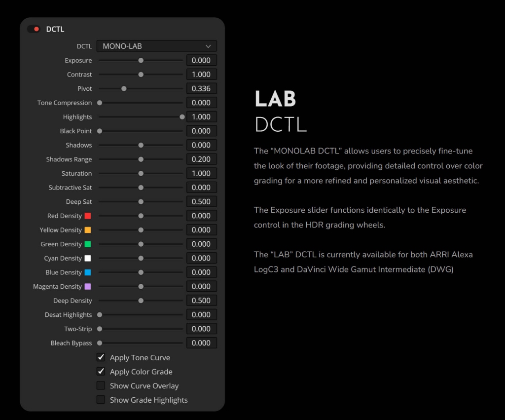Click the Magenta Density color swatch
Image resolution: width=505 pixels, height=420 pixels.
(88, 287)
